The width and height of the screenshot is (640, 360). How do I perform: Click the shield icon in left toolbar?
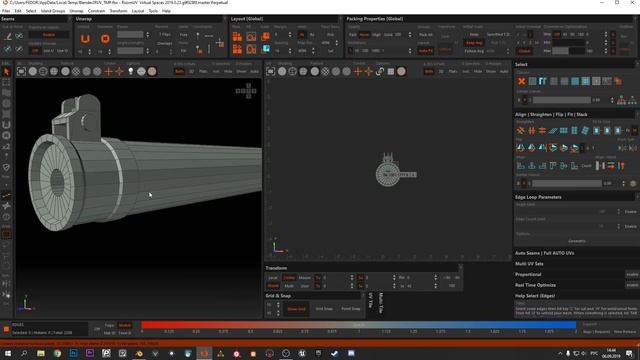pos(6,167)
